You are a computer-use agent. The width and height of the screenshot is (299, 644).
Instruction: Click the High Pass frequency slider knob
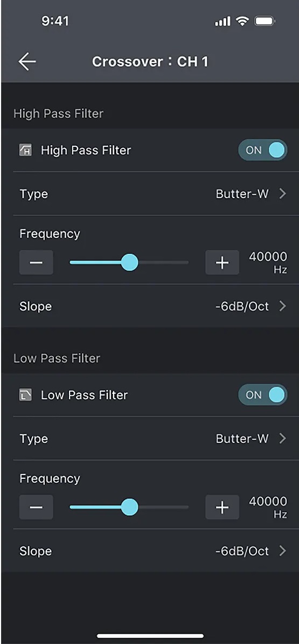pos(129,262)
